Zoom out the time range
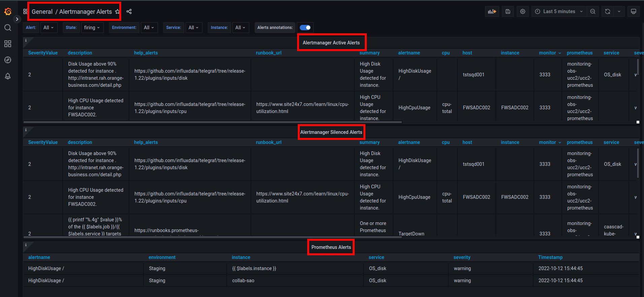Screen dimensions: 644x297 (x=593, y=11)
